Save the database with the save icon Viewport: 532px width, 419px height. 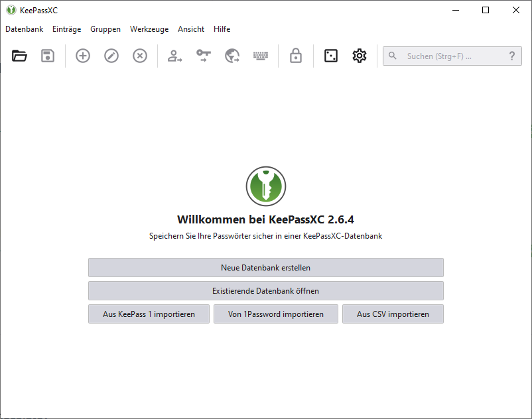click(x=47, y=56)
